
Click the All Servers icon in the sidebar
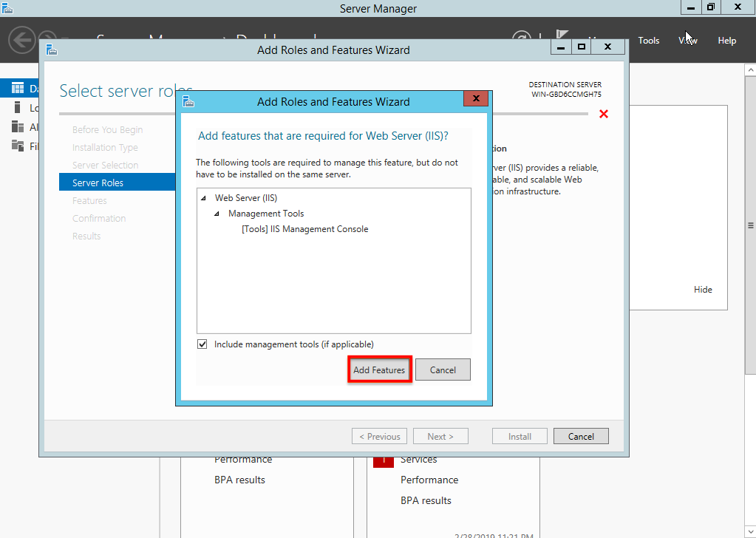[17, 127]
